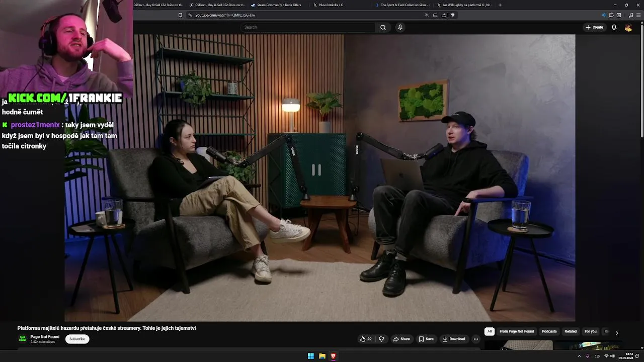
Task: Click the site info icon beside URL
Action: [190, 15]
